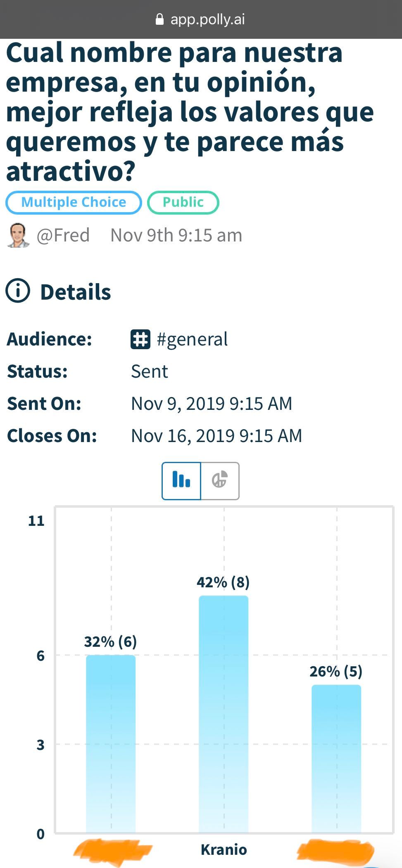Open Fred's profile avatar

(x=18, y=235)
